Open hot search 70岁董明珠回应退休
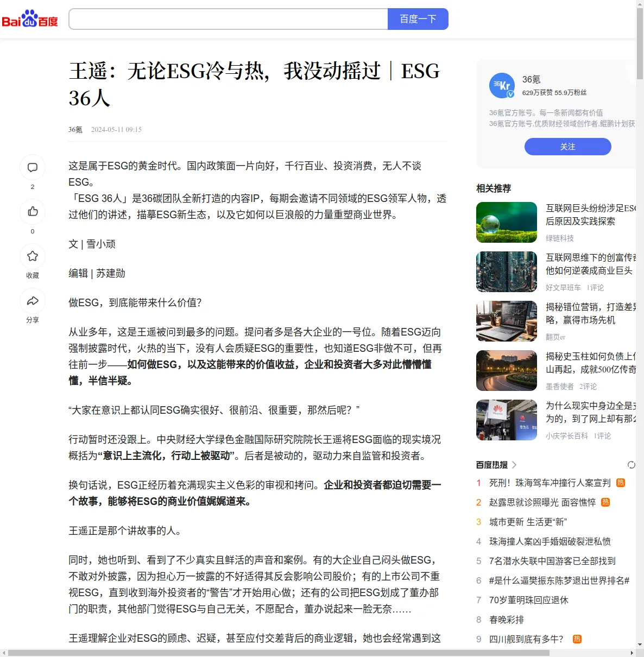The width and height of the screenshot is (644, 657). (529, 600)
